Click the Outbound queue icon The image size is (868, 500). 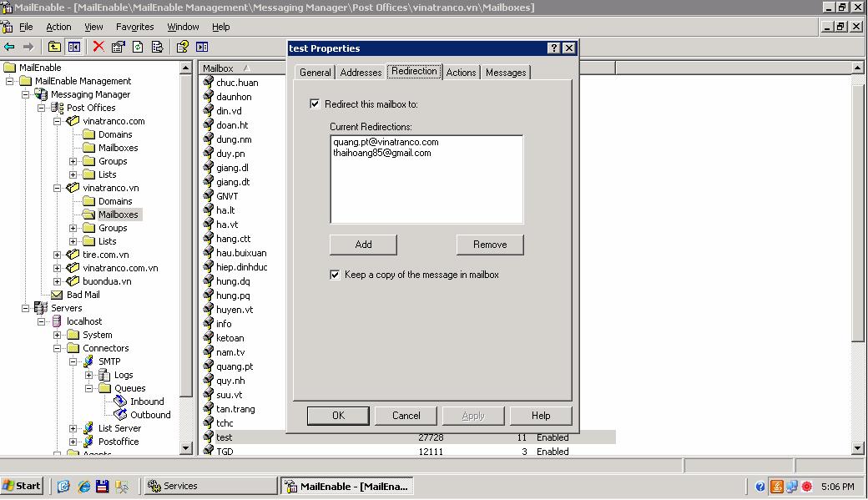(x=120, y=415)
